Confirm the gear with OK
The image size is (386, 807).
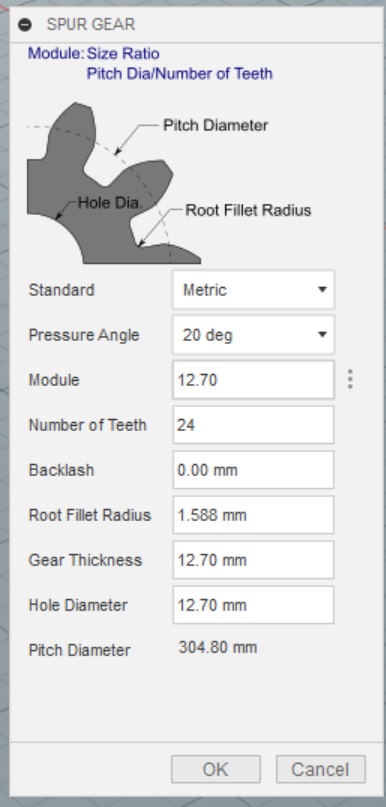coord(216,769)
